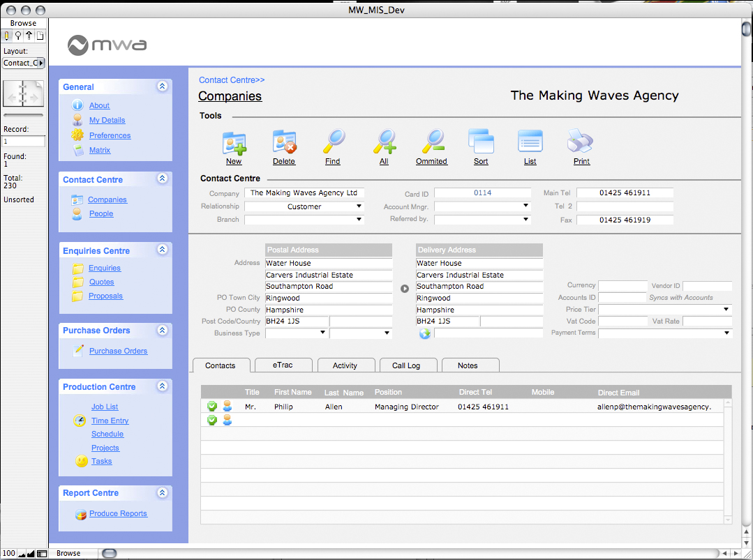
Task: Open the Price Tier dropdown
Action: point(665,310)
